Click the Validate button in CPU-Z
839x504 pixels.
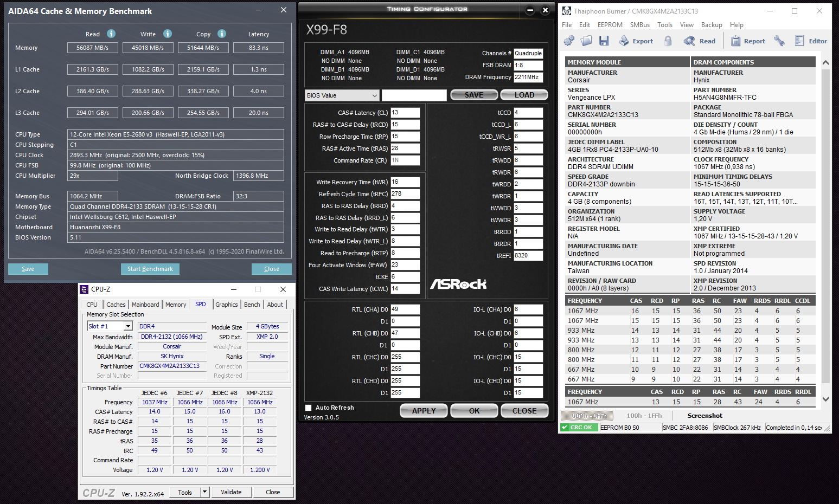point(231,492)
